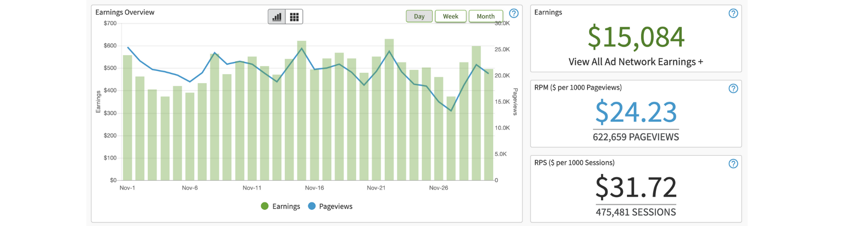Click the $15,084 earnings total
The height and width of the screenshot is (226, 868).
coord(636,37)
